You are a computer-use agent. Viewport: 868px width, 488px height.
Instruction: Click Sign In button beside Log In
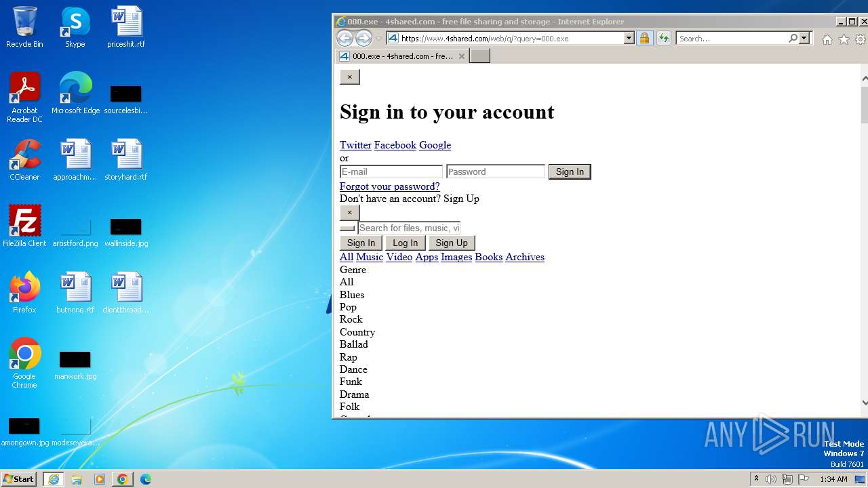pos(361,243)
